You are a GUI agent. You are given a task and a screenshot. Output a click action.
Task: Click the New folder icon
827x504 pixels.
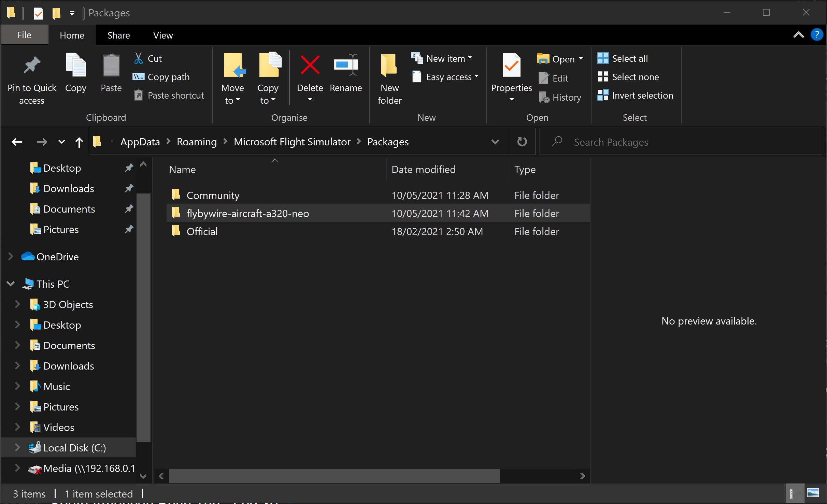pos(389,65)
